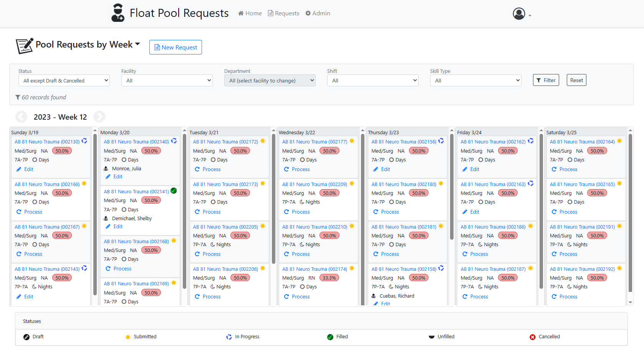Click 33.3% badge on request 002174
Image resolution: width=644 pixels, height=354 pixels.
click(329, 278)
